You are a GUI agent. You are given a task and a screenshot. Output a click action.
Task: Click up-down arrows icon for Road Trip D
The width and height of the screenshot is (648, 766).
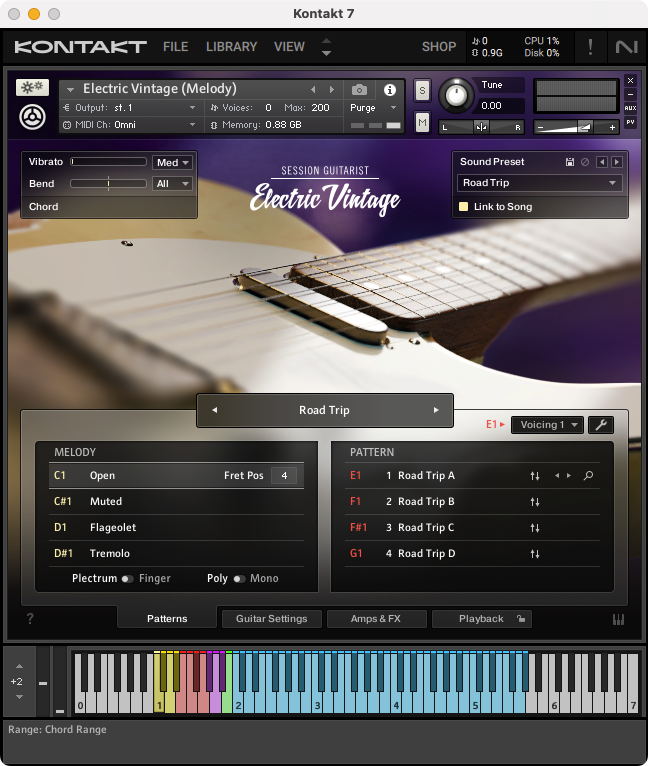535,554
